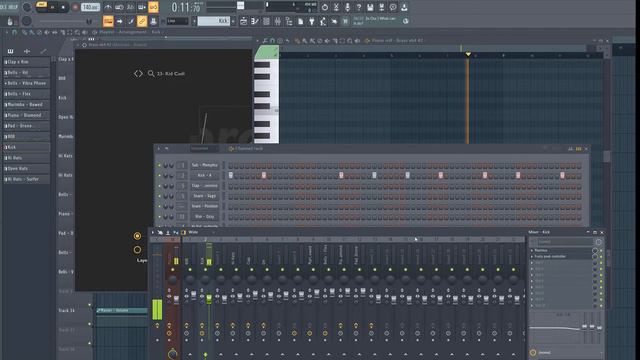The height and width of the screenshot is (360, 640).
Task: Toggle first step of Sub - Memphis row
Action: pyautogui.click(x=231, y=165)
